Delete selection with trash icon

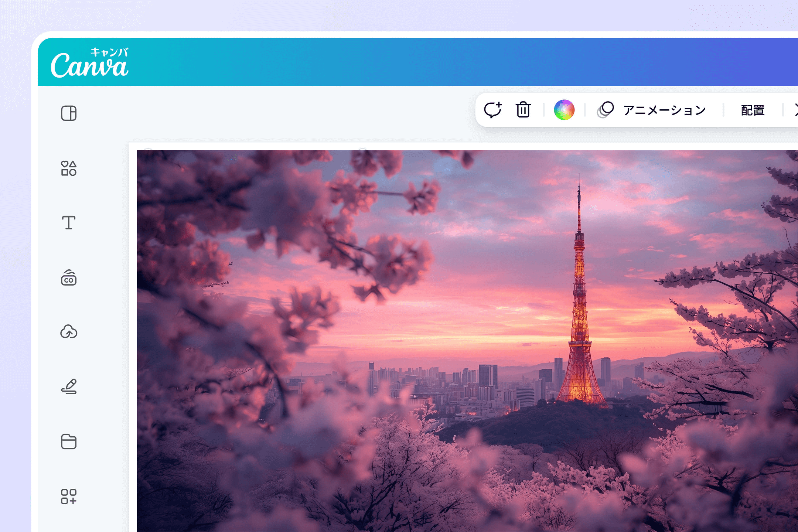(x=523, y=110)
